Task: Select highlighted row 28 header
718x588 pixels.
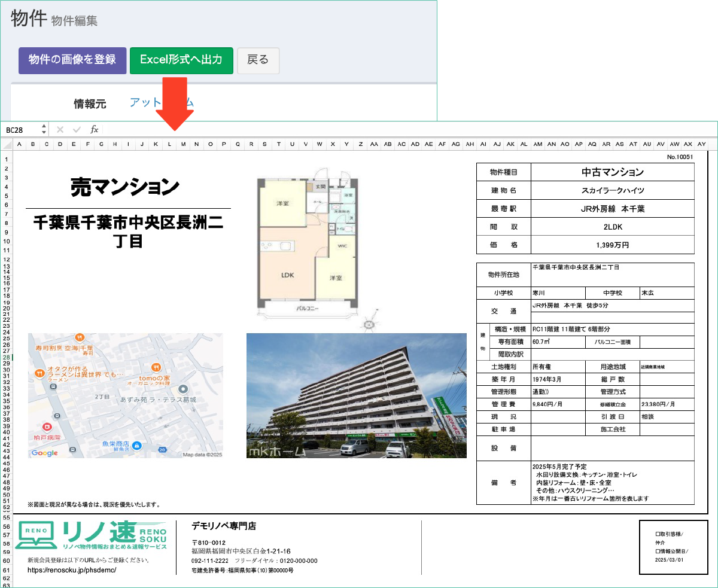Action: click(x=7, y=357)
